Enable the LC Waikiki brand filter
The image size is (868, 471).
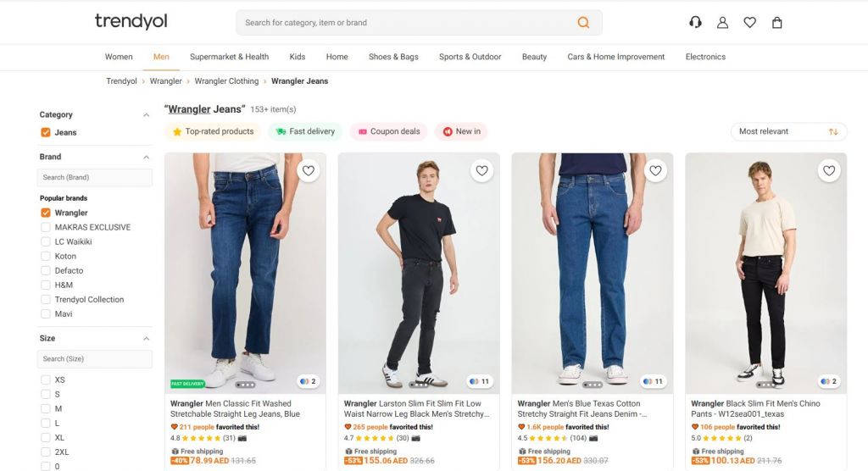(x=46, y=241)
